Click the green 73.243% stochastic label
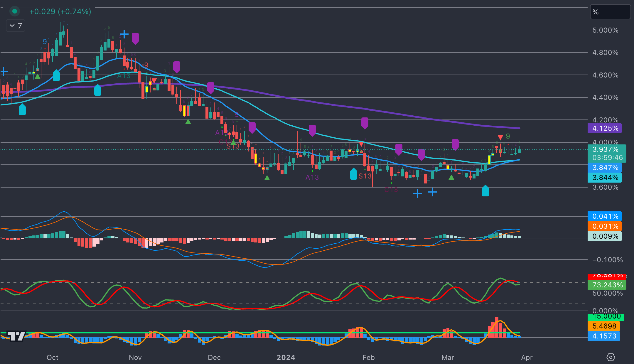The image size is (634, 364). tap(607, 285)
